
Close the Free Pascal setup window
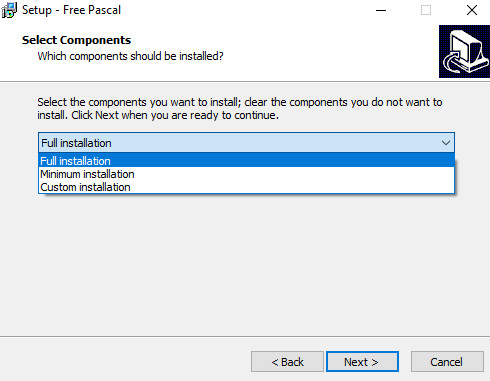[x=472, y=10]
